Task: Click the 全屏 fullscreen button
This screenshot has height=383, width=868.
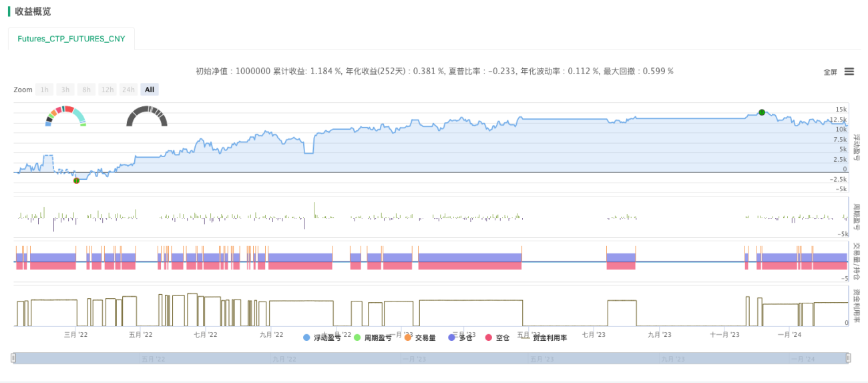Action: pos(830,72)
